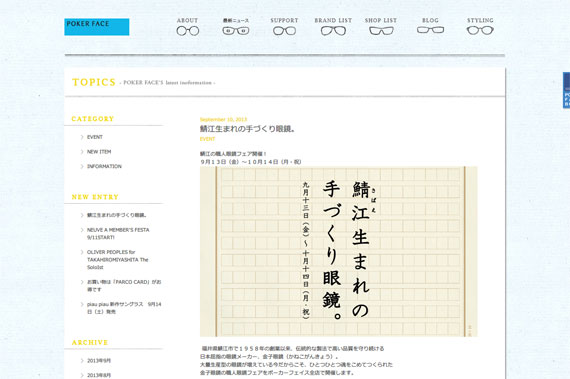Open the PARCO CARD entry link
570x379 pixels.
point(124,286)
